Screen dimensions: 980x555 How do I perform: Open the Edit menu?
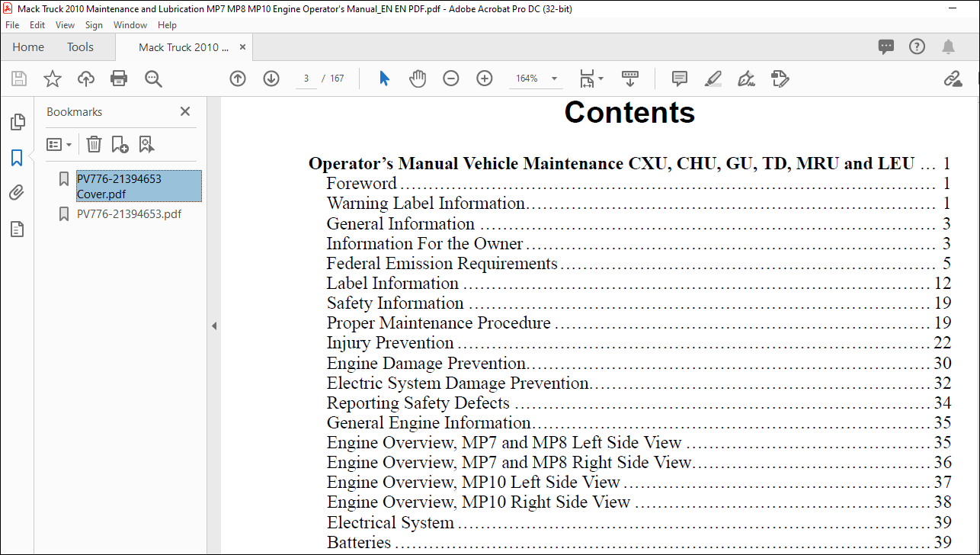pos(37,25)
